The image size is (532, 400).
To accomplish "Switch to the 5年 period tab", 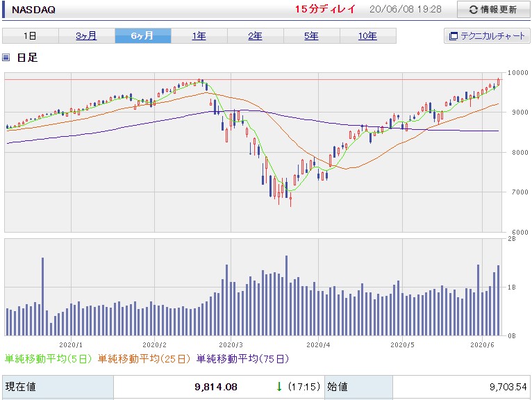I will coord(311,36).
